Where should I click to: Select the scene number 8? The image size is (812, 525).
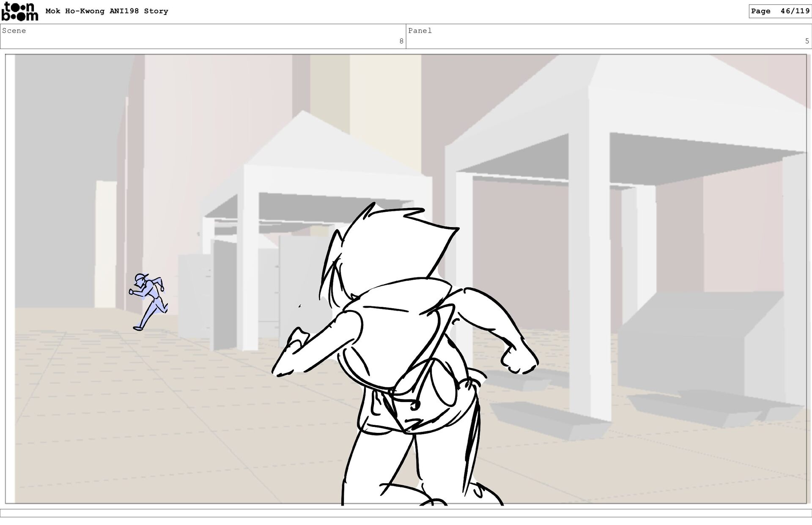[x=401, y=41]
